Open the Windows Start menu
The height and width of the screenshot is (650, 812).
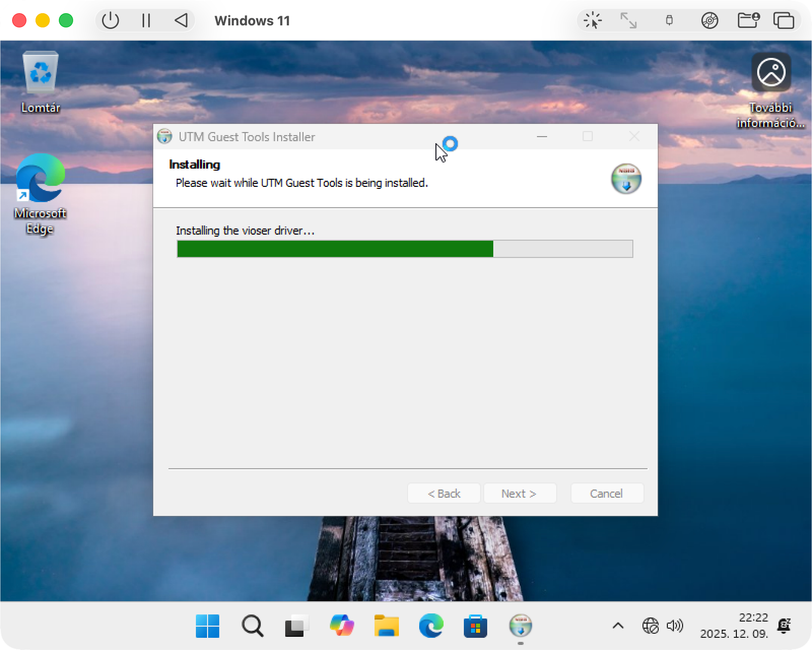coord(208,626)
